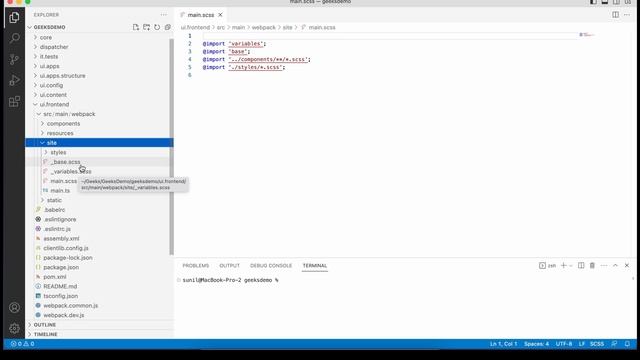Collapse all folders in Explorer

(168, 27)
